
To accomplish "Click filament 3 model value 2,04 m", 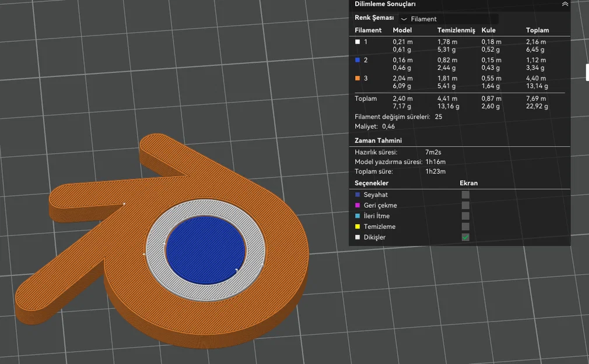I will [403, 79].
